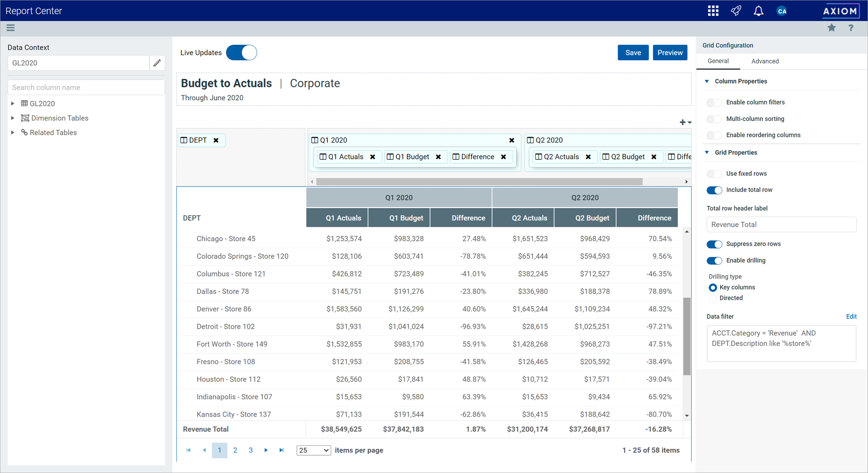Viewport: 868px width, 473px height.
Task: Remove the Q1 Actuals column
Action: tap(373, 157)
